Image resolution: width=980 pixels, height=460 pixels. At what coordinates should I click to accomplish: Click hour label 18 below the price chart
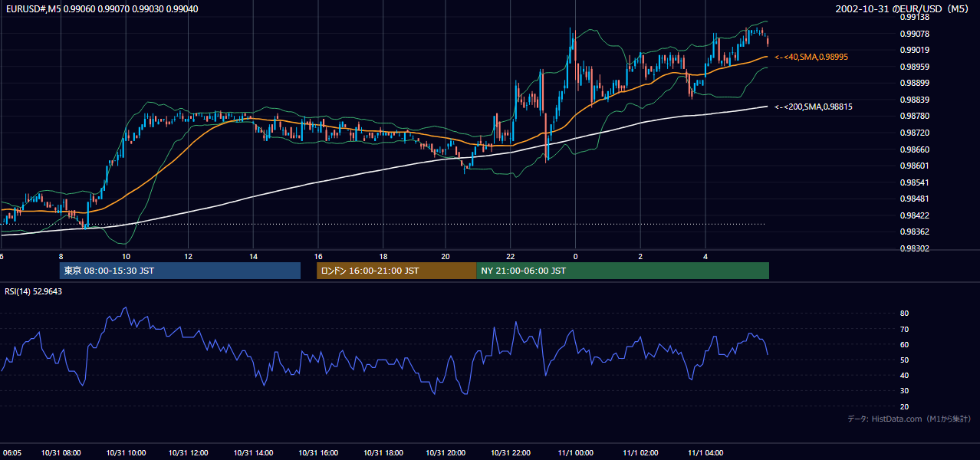[x=383, y=256]
